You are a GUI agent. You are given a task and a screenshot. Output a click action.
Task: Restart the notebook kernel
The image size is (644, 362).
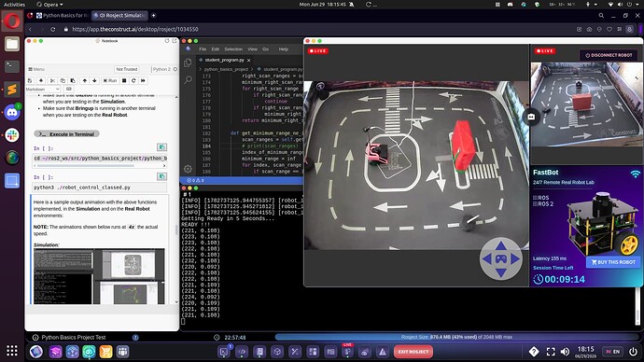coord(133,81)
